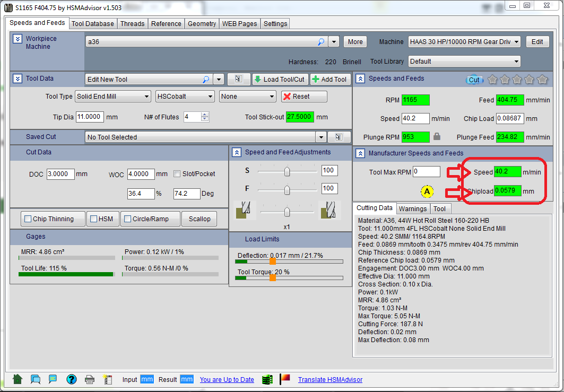Click the green home icon in status bar
Screen dimensions: 564x392
pyautogui.click(x=18, y=379)
